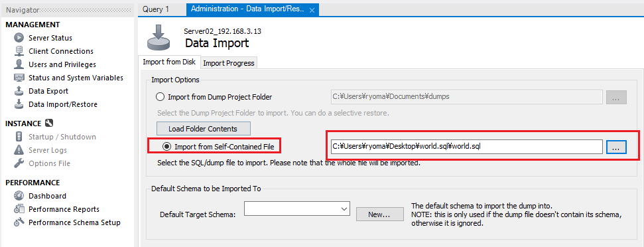Image resolution: width=644 pixels, height=247 pixels.
Task: Click the Users and Privileges person icon
Action: tap(19, 64)
